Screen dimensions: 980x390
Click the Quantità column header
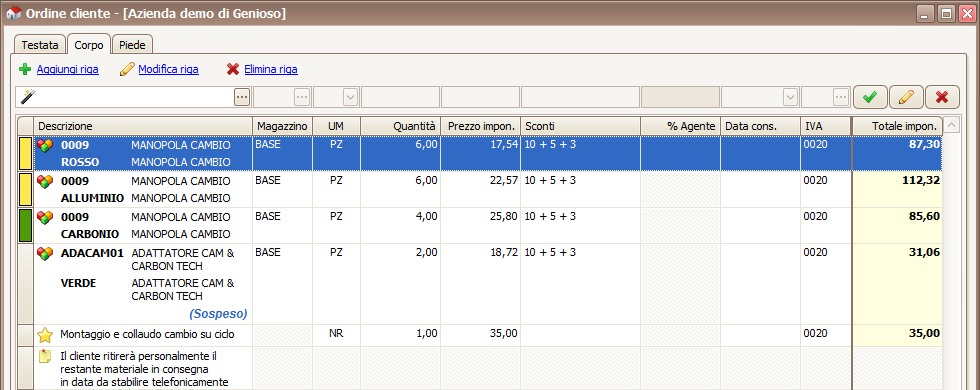(401, 126)
